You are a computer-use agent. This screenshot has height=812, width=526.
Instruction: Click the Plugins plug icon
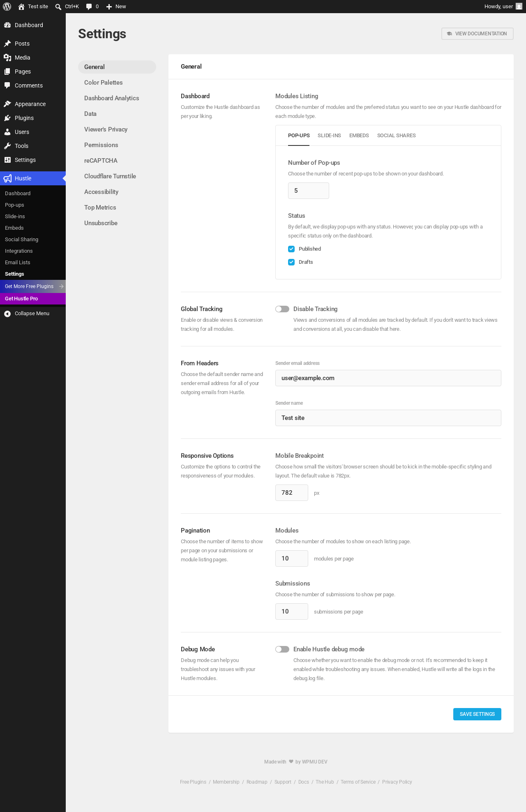tap(7, 118)
